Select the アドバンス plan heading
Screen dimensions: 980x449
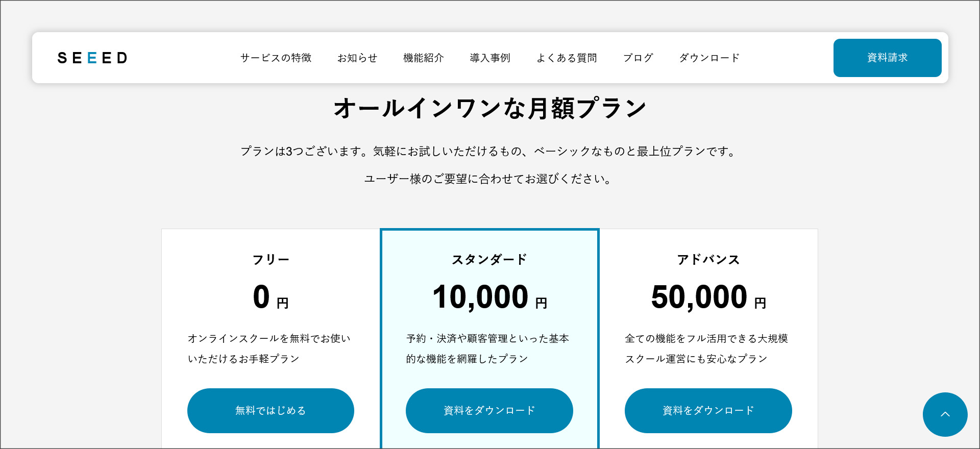pyautogui.click(x=708, y=260)
